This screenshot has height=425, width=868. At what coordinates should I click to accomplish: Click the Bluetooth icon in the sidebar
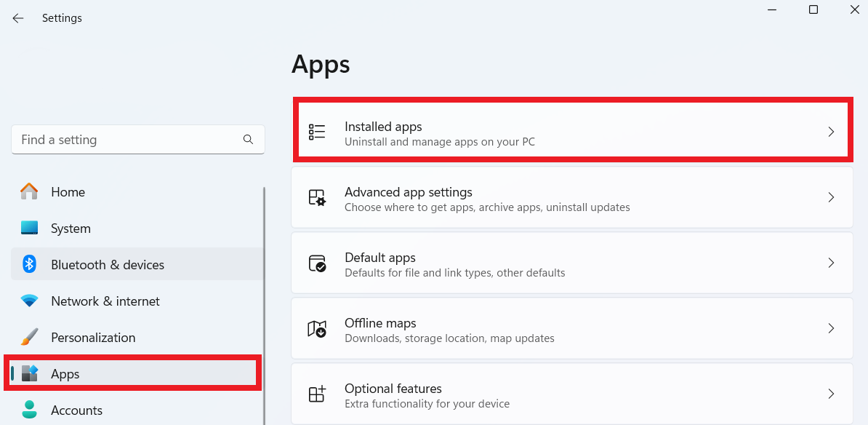click(29, 264)
